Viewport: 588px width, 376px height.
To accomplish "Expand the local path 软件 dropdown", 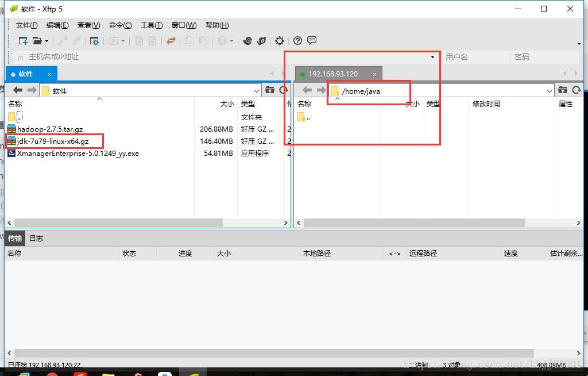I will point(257,91).
